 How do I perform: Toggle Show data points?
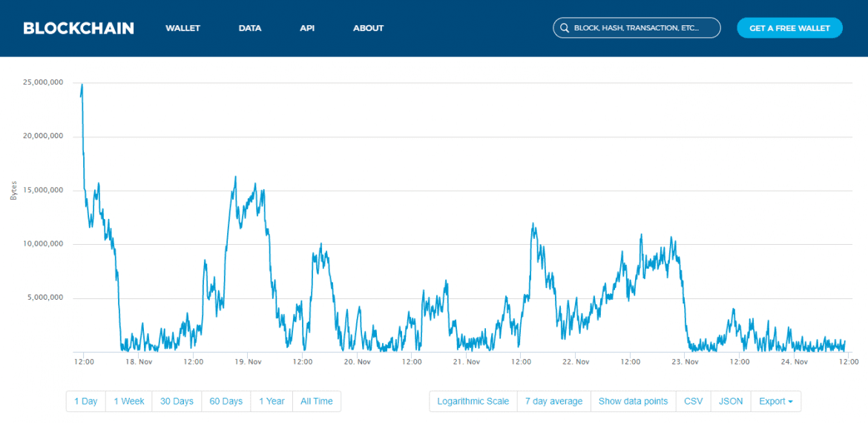click(x=633, y=401)
